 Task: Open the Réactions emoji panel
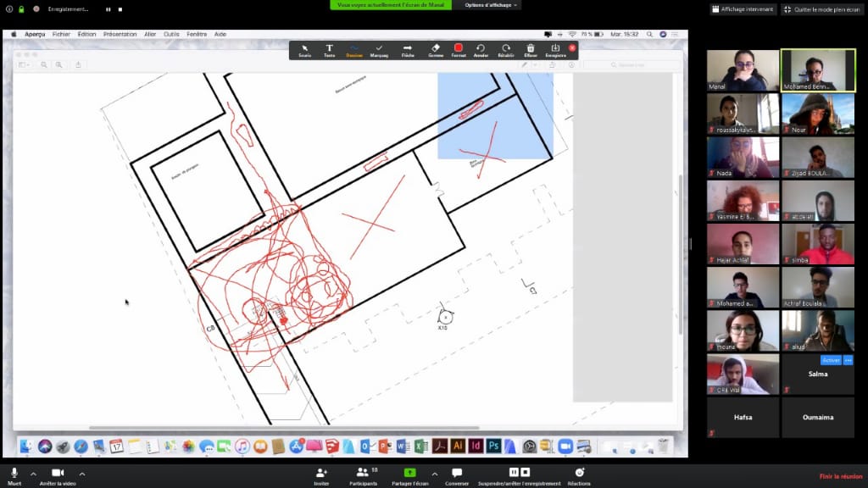579,475
